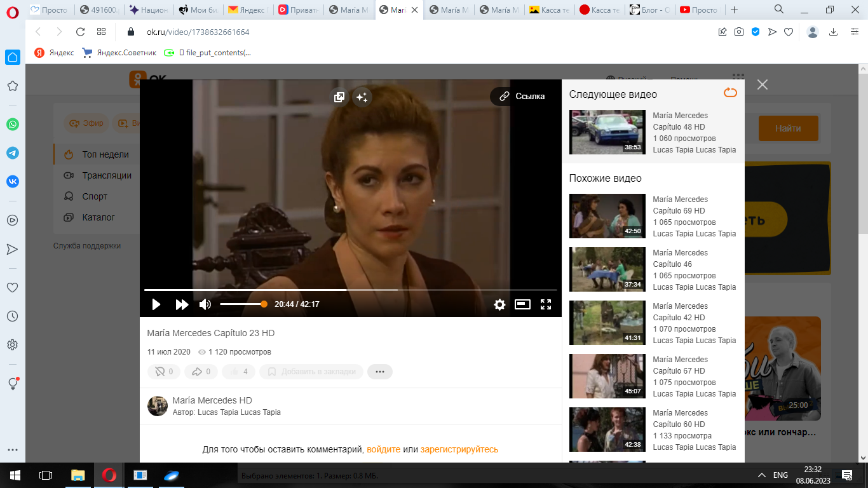Seek on the video progress bar

(x=350, y=290)
